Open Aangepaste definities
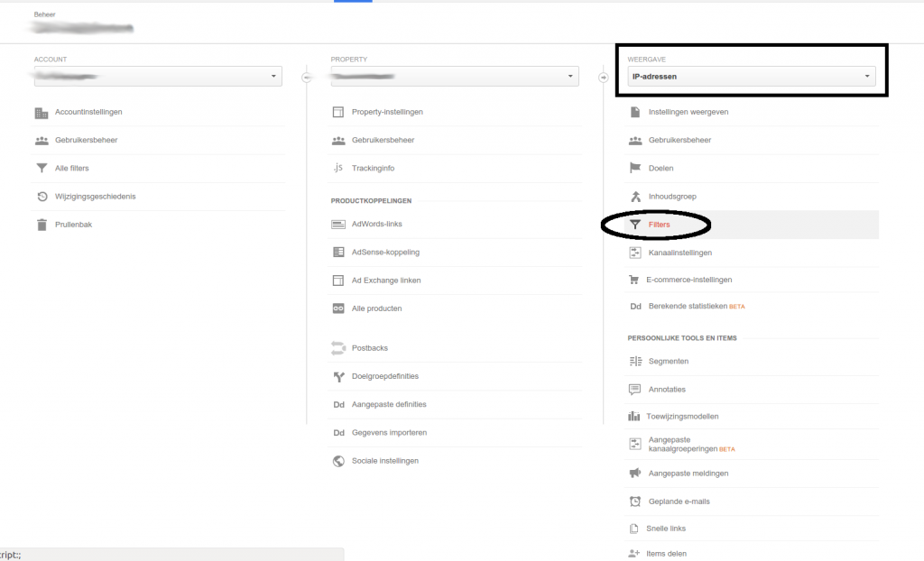 pyautogui.click(x=389, y=405)
